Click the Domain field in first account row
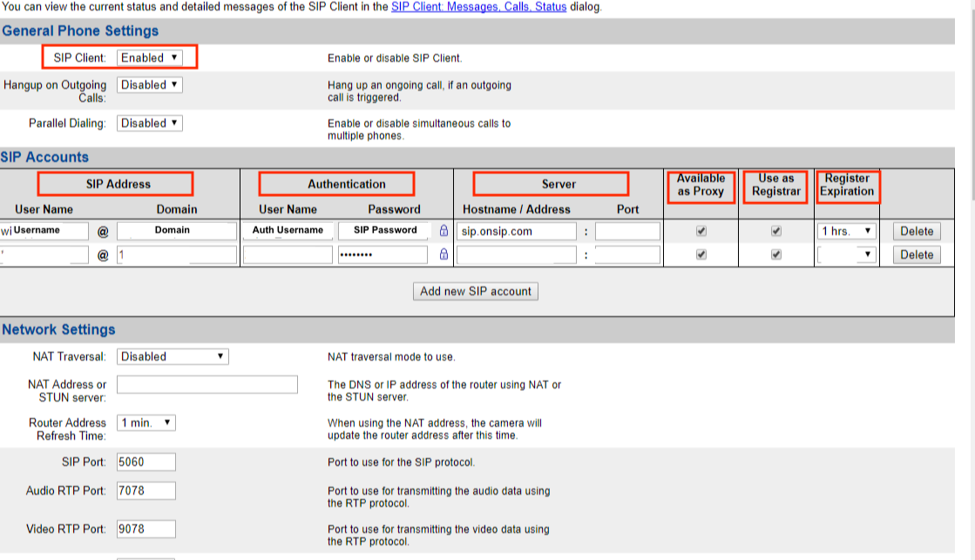The height and width of the screenshot is (560, 975). coord(177,231)
